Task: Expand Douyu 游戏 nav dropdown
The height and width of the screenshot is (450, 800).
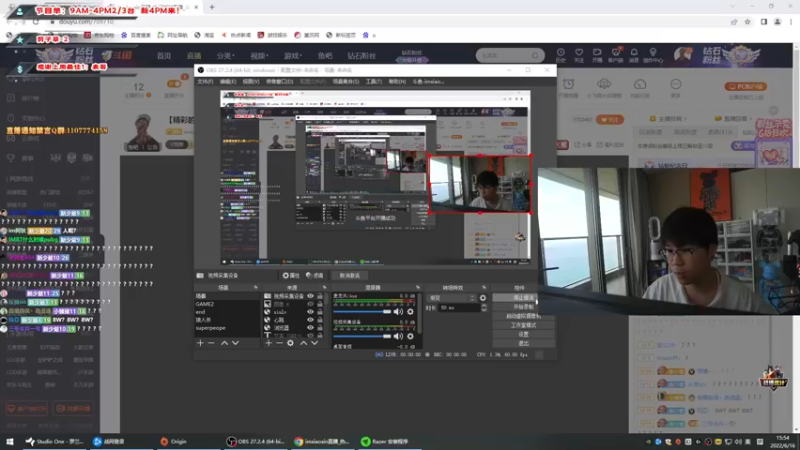Action: [293, 56]
